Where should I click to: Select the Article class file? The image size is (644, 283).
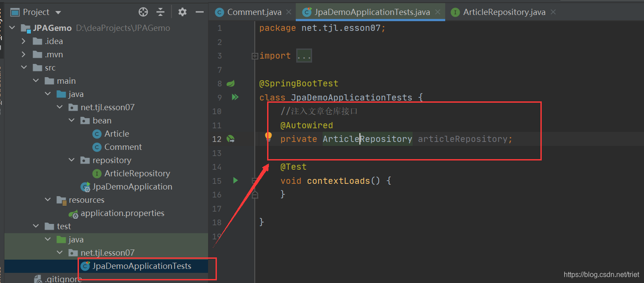[x=111, y=134]
